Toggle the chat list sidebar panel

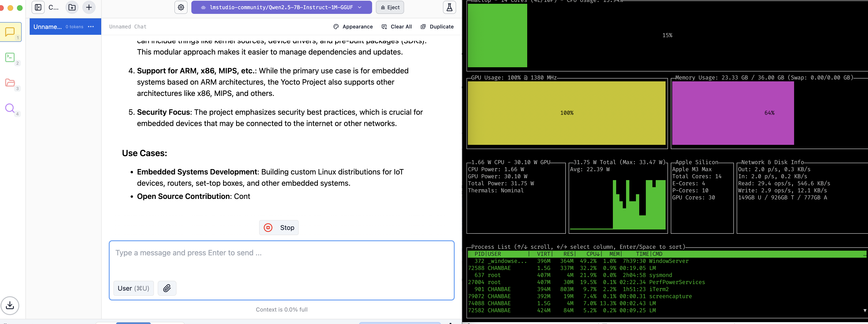tap(38, 7)
